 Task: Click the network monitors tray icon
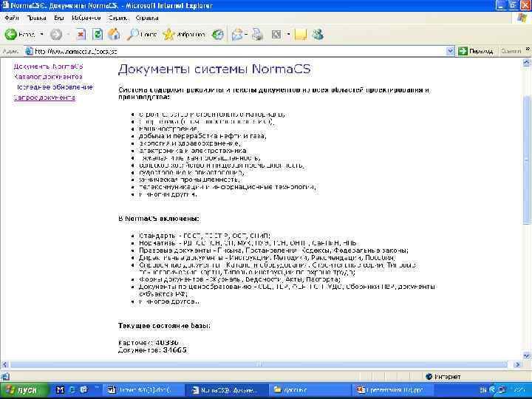click(502, 391)
